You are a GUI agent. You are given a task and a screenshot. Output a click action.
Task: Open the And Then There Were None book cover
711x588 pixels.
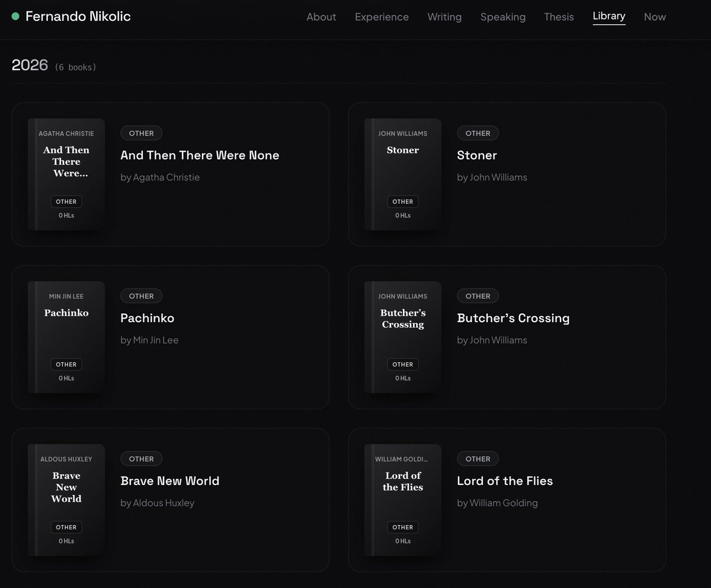66,174
